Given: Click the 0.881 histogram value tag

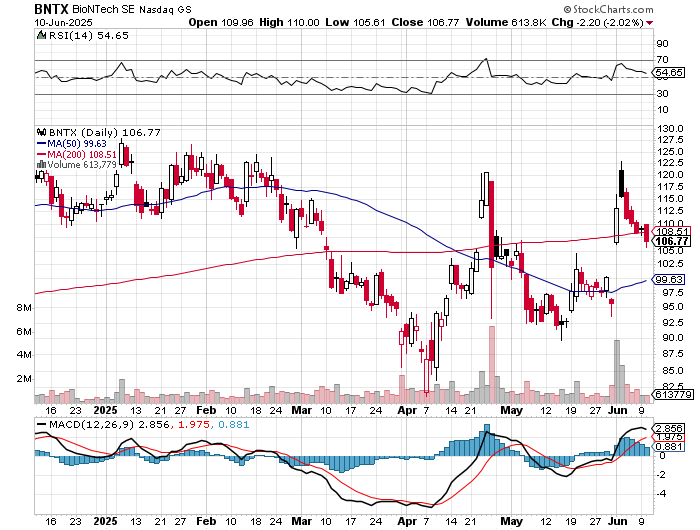Looking at the screenshot, I should pos(669,447).
